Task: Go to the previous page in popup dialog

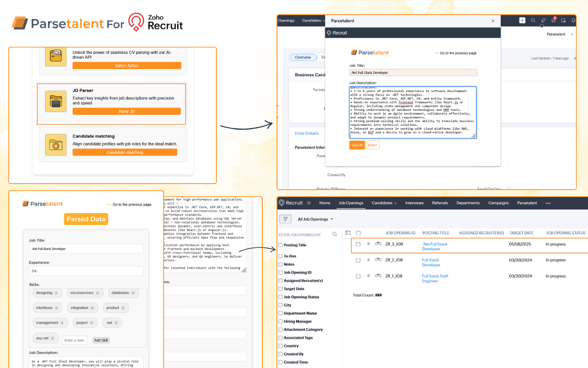Action: pos(456,53)
